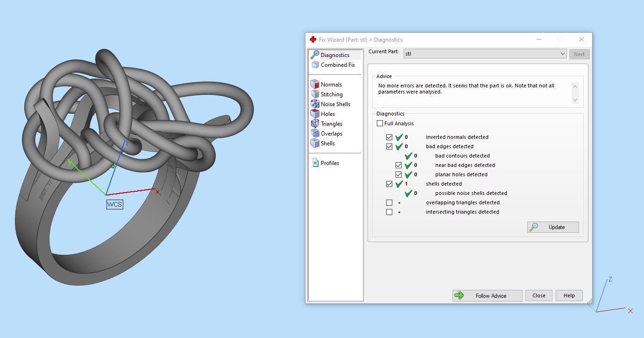Viewport: 644px width, 338px height.
Task: Click the dialog resize grip corner
Action: [589, 301]
